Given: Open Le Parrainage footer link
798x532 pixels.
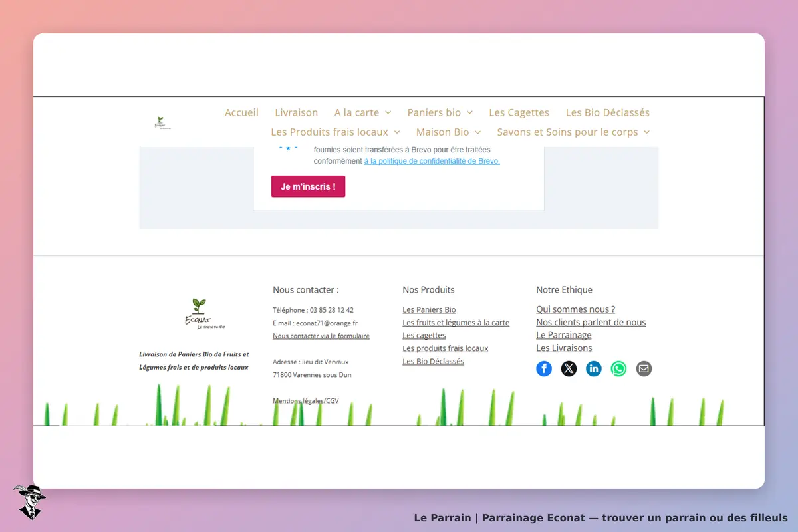Looking at the screenshot, I should pos(564,335).
